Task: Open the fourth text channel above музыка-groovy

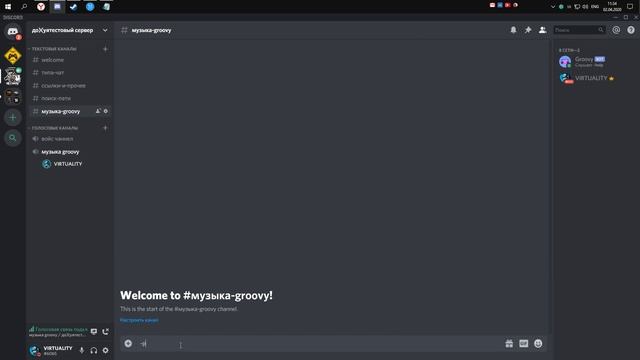Action: [x=70, y=98]
